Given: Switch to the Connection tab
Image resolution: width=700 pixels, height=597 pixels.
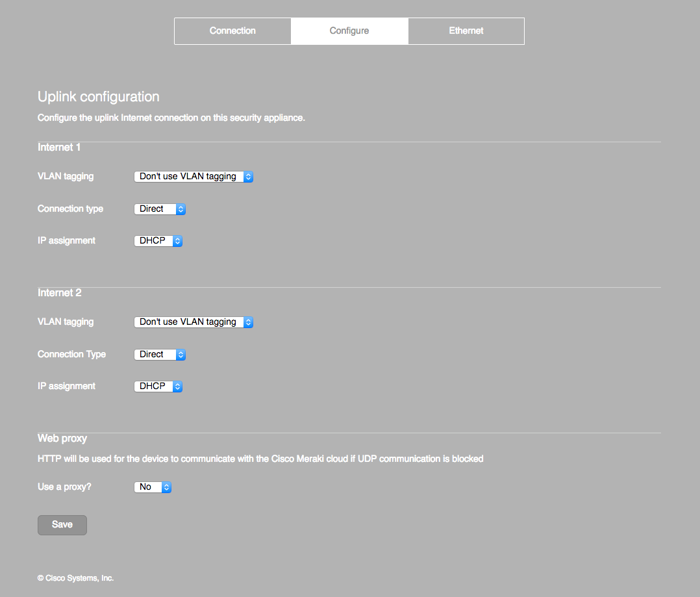Looking at the screenshot, I should (x=232, y=31).
